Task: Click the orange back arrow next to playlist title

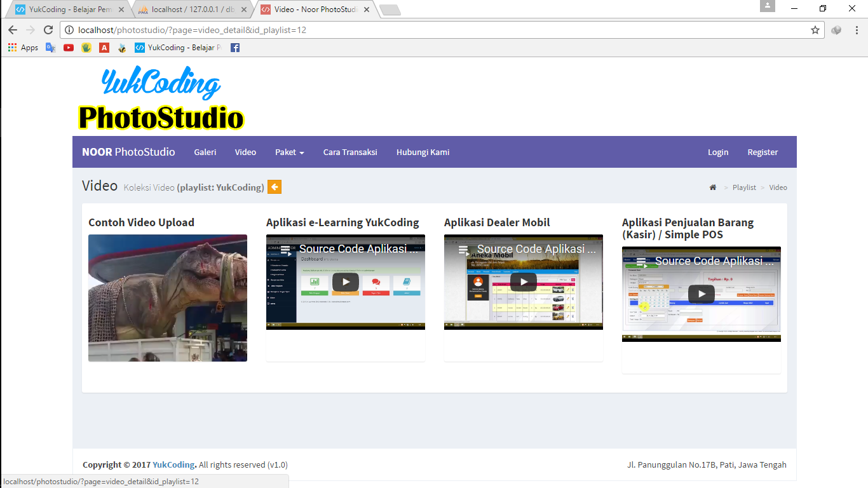Action: tap(274, 186)
